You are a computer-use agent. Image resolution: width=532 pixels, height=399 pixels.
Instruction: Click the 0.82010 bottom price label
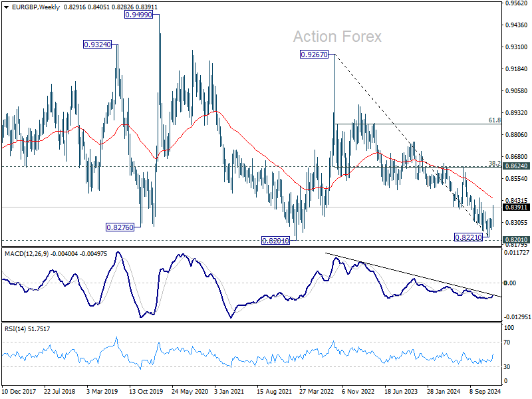[275, 241]
